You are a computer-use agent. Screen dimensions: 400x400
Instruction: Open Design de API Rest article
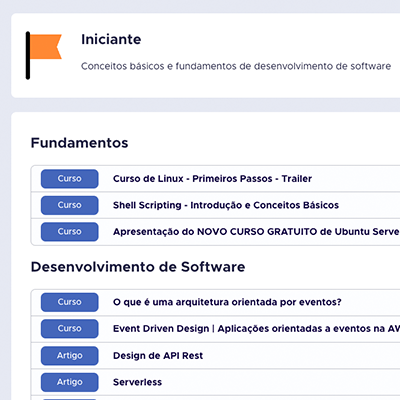coord(158,356)
